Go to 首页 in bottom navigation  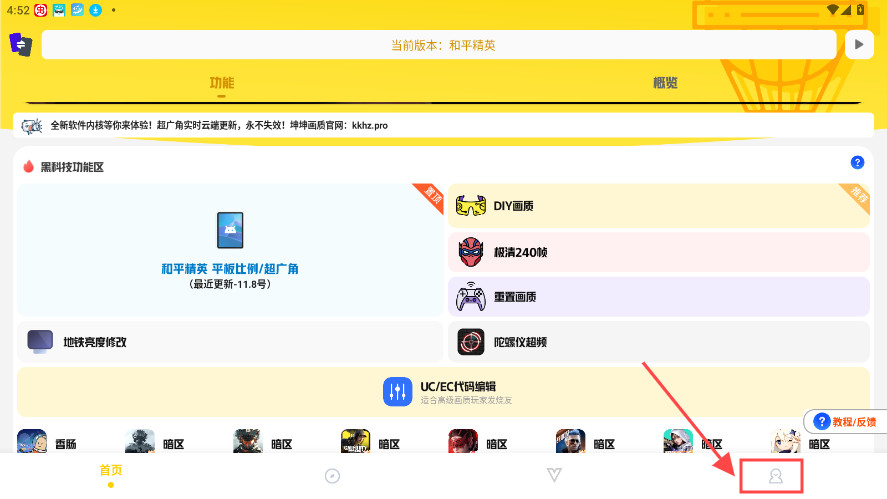[x=111, y=474]
